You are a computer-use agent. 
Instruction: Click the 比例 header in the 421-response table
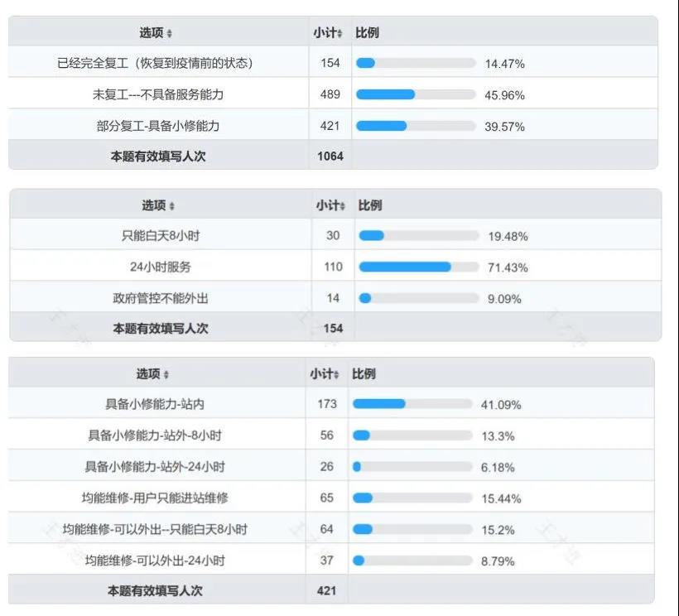point(364,374)
